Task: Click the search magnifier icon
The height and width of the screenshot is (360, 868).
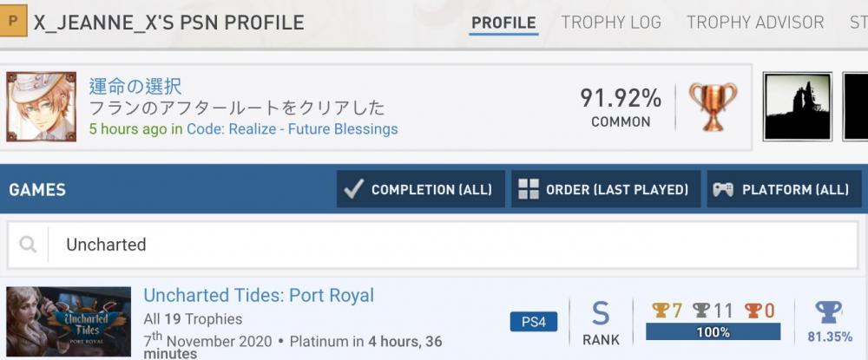Action: 28,245
